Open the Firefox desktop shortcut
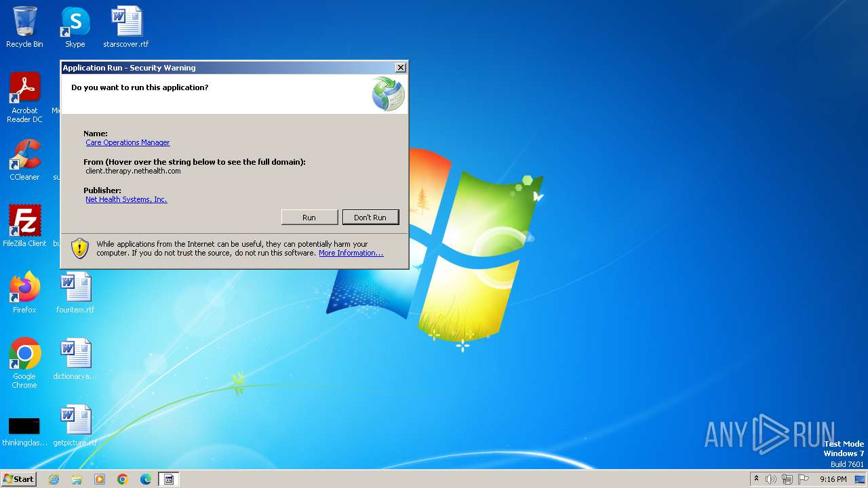868x488 pixels. click(x=24, y=292)
